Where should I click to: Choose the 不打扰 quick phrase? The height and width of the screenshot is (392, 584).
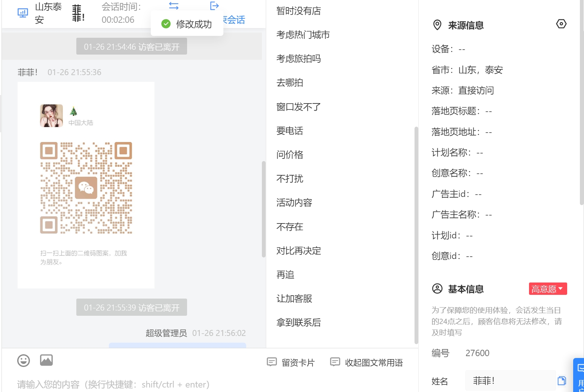290,179
